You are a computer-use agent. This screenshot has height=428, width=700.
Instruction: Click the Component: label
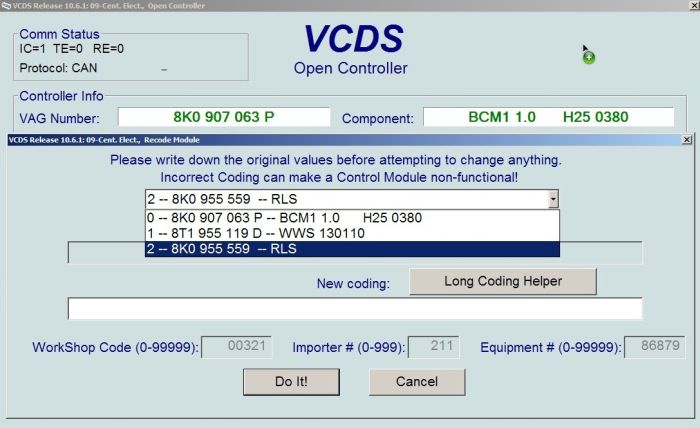pyautogui.click(x=378, y=119)
